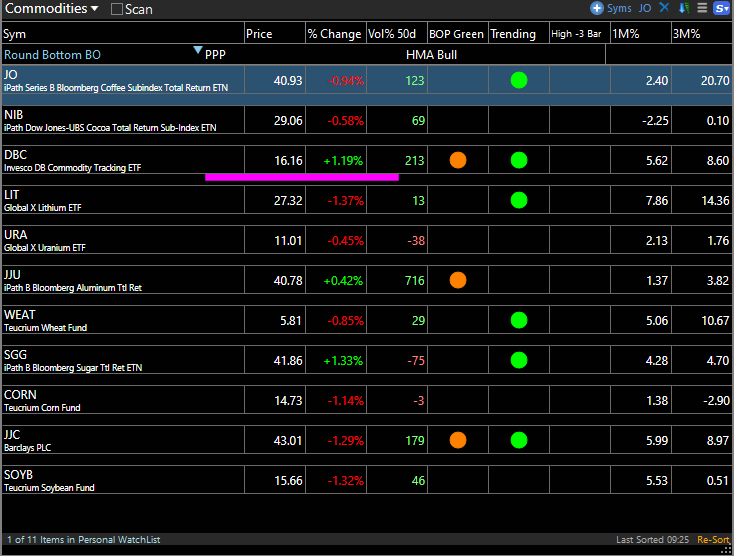
Task: Click SGG's green Trending dot
Action: click(x=519, y=360)
